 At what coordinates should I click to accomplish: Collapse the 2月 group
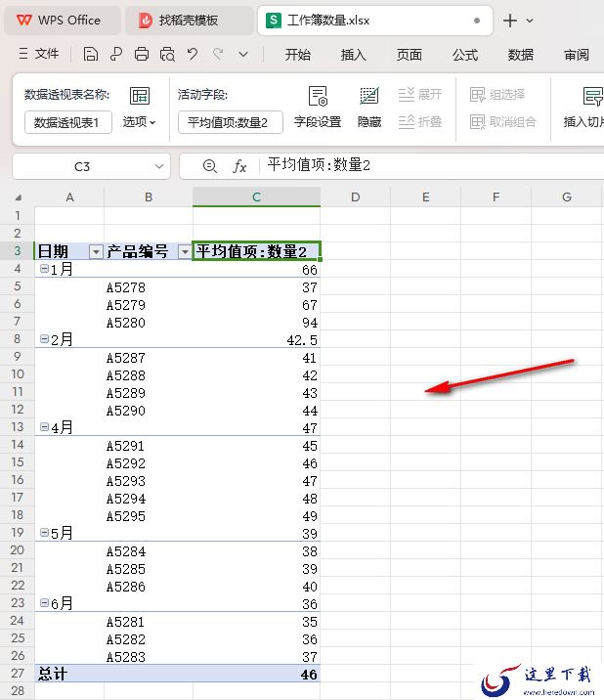click(44, 339)
